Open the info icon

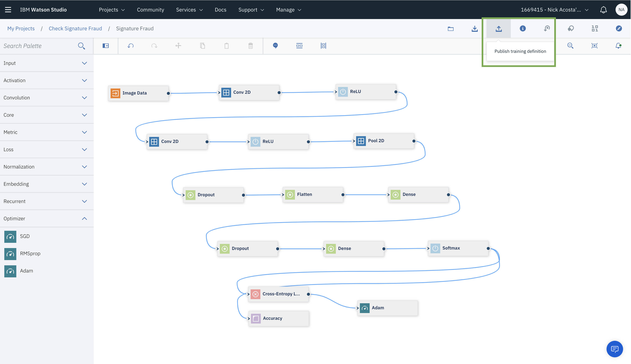523,29
